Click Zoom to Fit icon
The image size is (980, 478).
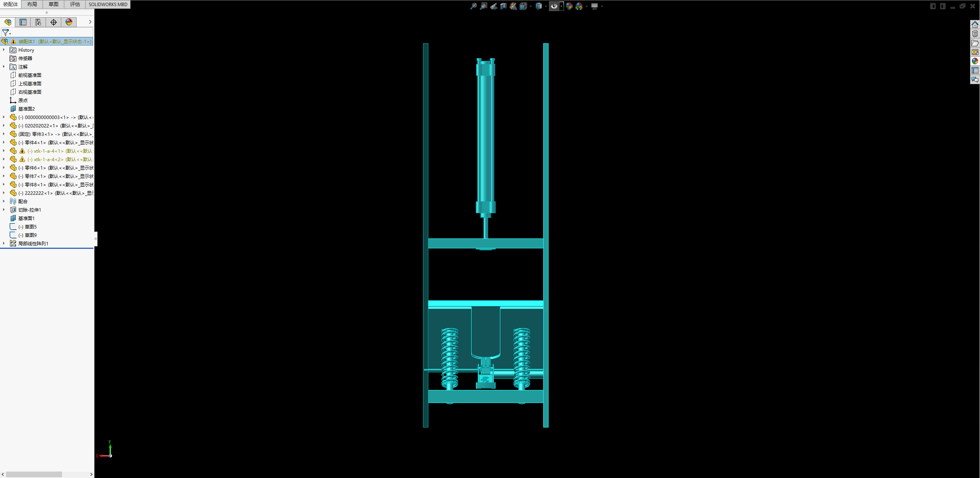click(474, 6)
